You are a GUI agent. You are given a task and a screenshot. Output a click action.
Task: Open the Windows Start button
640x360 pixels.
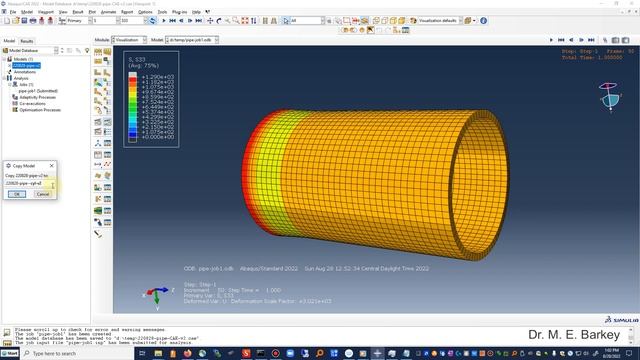(10, 353)
